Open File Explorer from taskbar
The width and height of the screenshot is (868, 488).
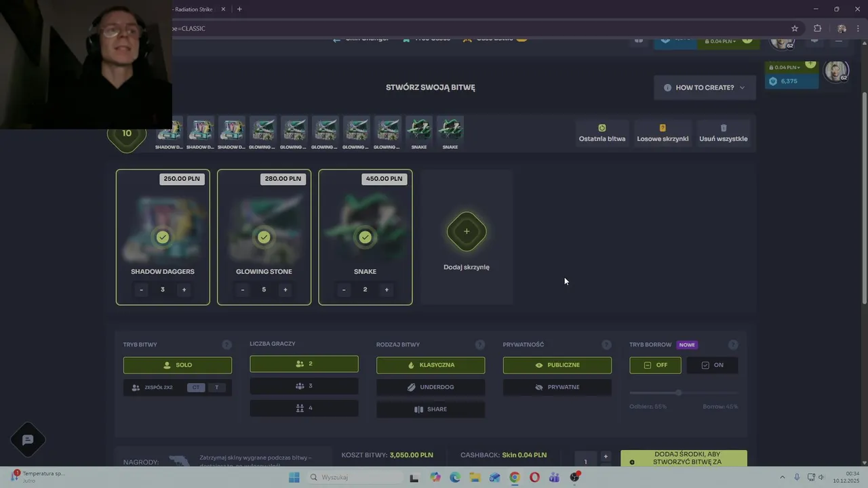point(475,478)
